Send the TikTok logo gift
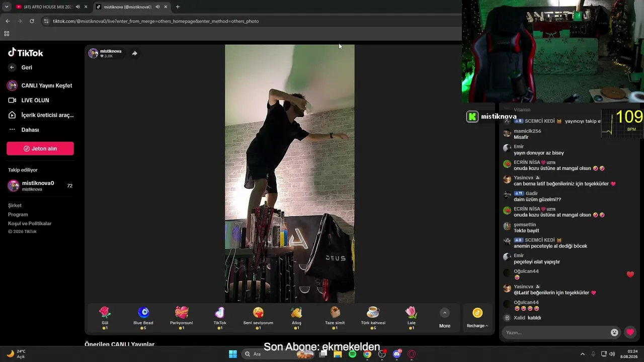This screenshot has width=644, height=362. pos(220,318)
